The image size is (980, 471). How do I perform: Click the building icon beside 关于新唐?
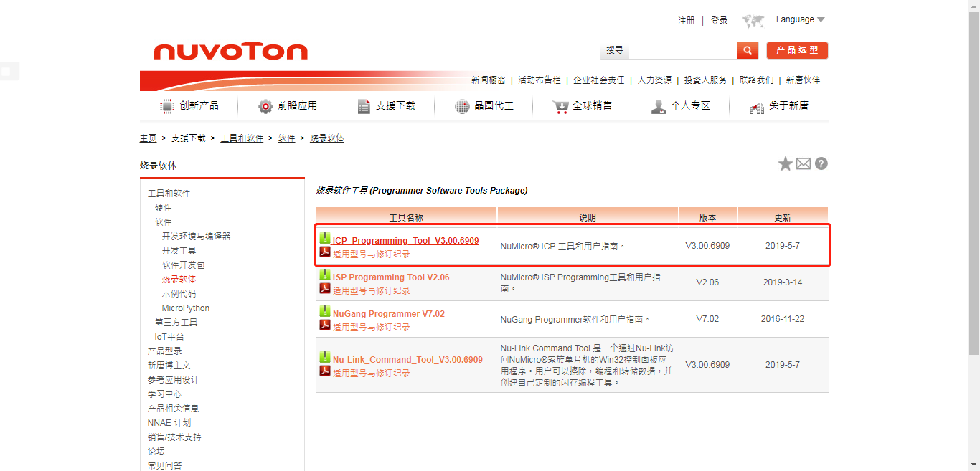757,107
